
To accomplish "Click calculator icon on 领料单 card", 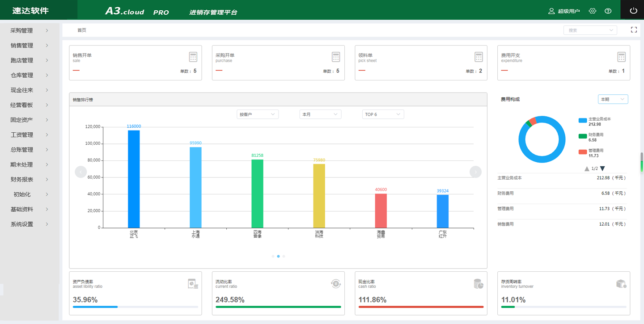I will pos(479,57).
